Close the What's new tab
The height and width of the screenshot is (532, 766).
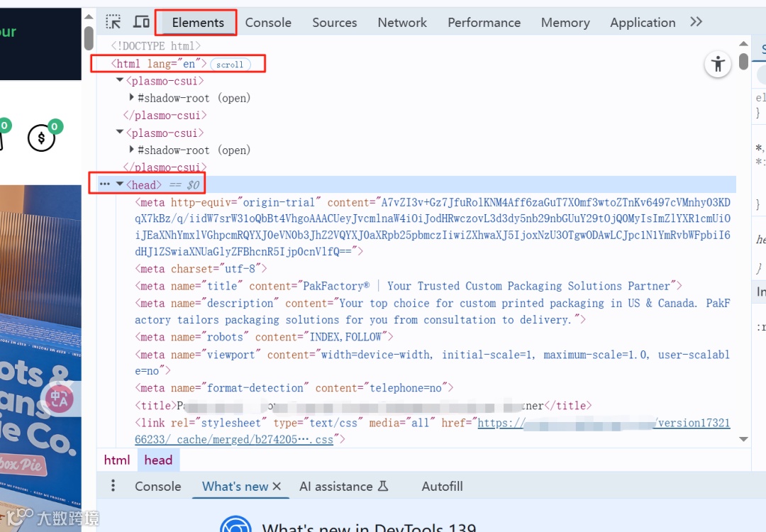click(277, 486)
